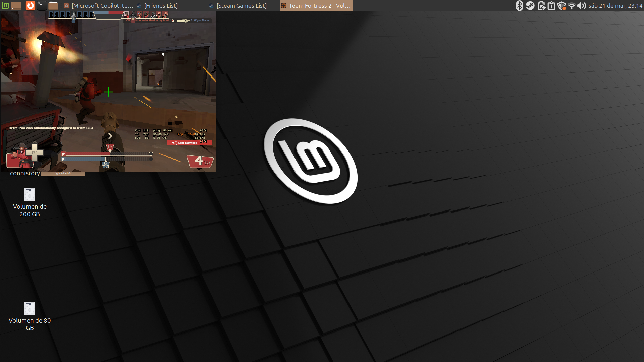Click the clipboard notification tray icon
Screen dimensions: 644x362
tap(551, 5)
